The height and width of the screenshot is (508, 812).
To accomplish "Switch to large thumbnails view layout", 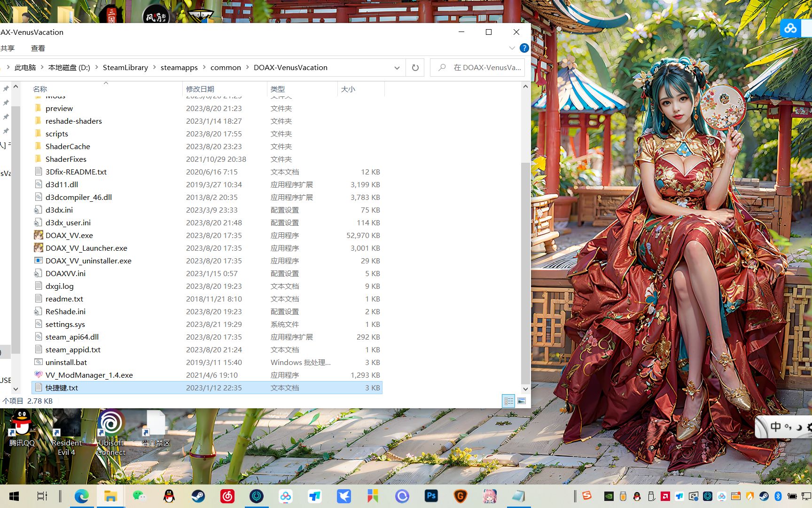I will point(522,401).
